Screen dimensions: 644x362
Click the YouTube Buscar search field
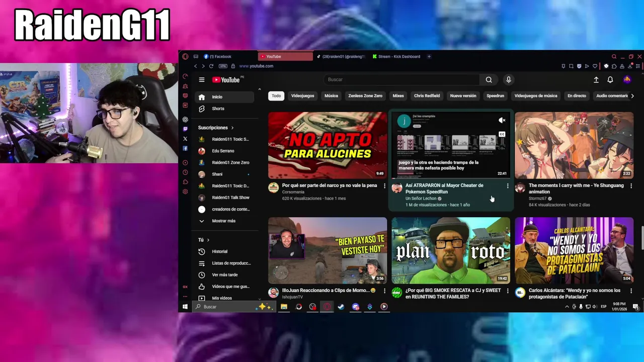tap(403, 79)
